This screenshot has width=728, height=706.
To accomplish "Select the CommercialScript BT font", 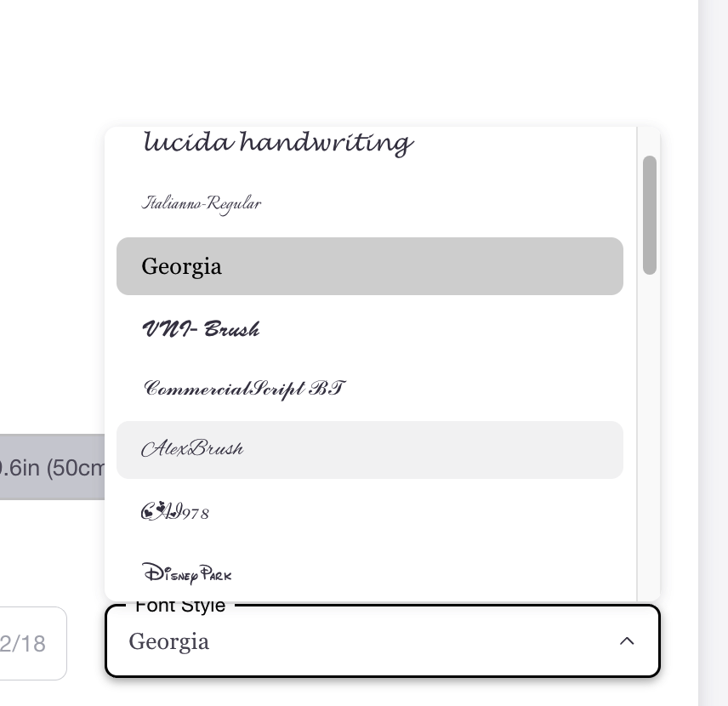I will [x=244, y=389].
